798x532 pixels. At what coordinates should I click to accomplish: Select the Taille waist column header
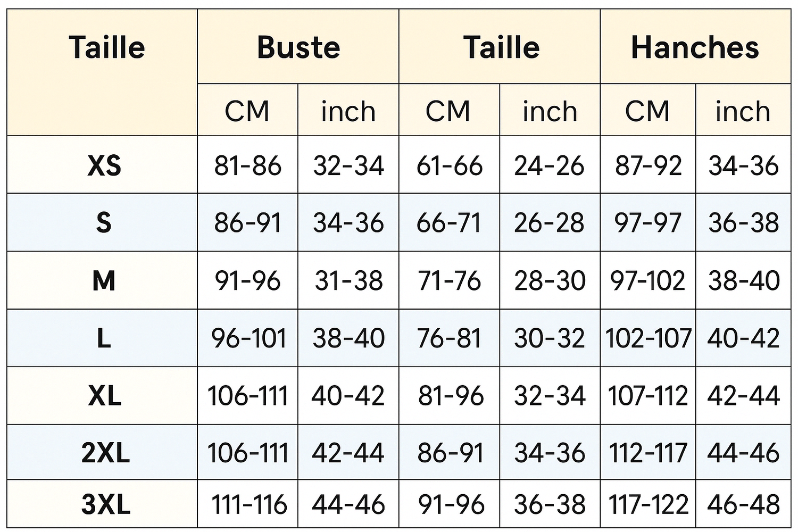(x=501, y=47)
